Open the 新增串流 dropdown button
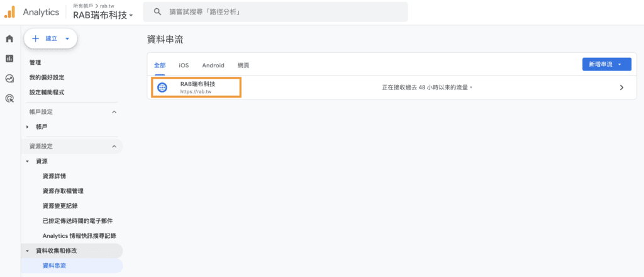This screenshot has width=644, height=277. 606,64
